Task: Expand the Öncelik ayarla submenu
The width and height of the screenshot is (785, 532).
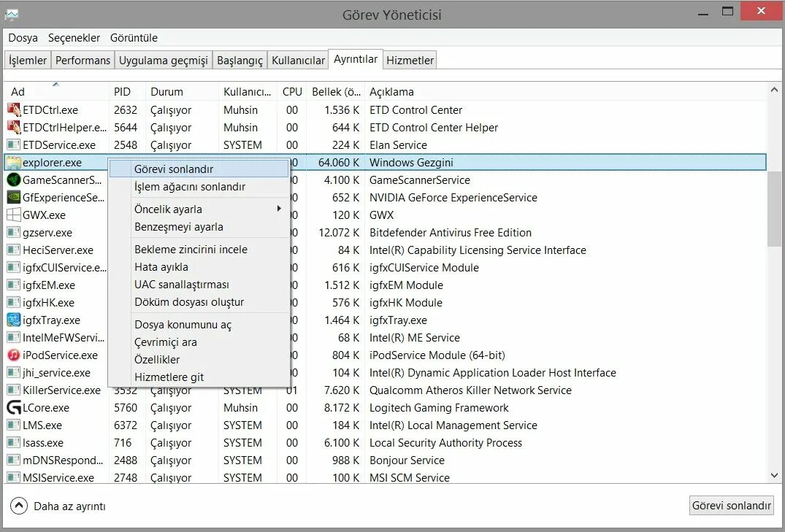Action: coord(279,209)
